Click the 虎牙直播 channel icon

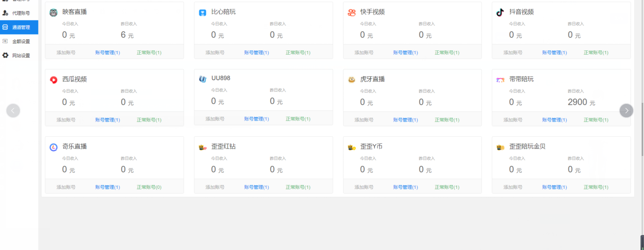tap(352, 80)
